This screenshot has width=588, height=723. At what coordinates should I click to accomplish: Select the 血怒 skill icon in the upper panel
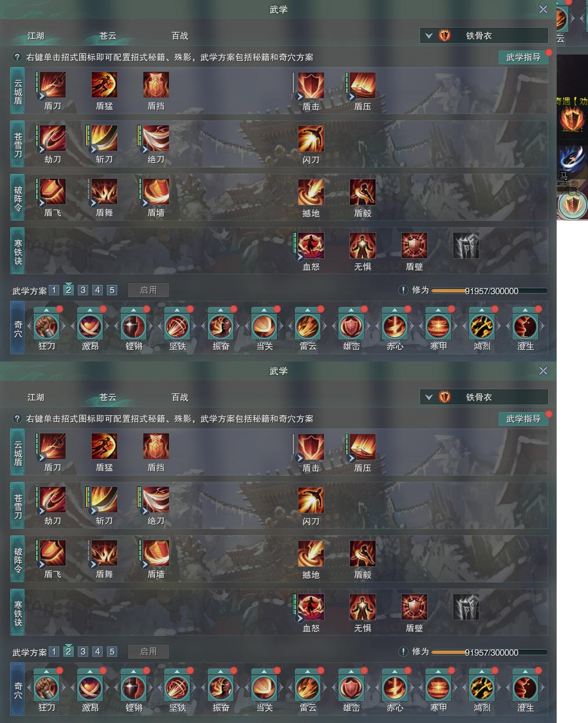pyautogui.click(x=311, y=245)
